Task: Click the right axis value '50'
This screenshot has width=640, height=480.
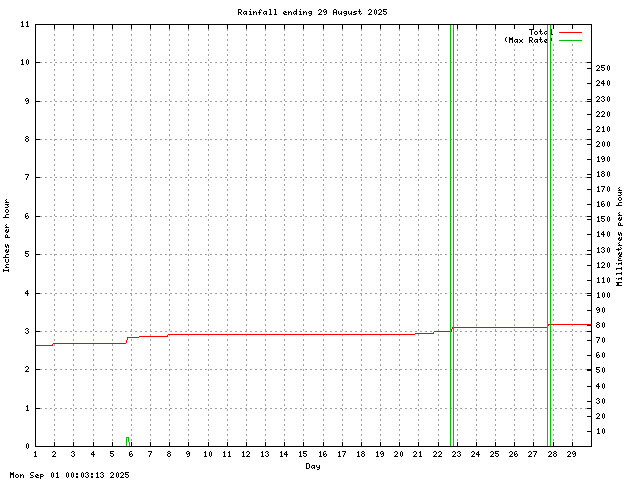Action: tap(601, 371)
